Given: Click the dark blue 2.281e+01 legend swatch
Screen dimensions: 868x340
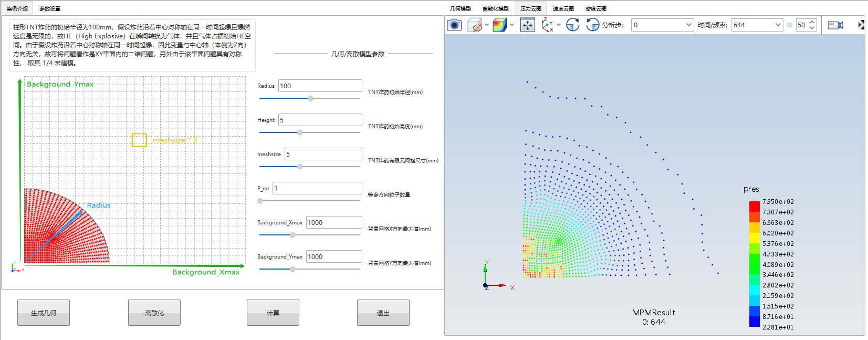Looking at the screenshot, I should point(755,321).
